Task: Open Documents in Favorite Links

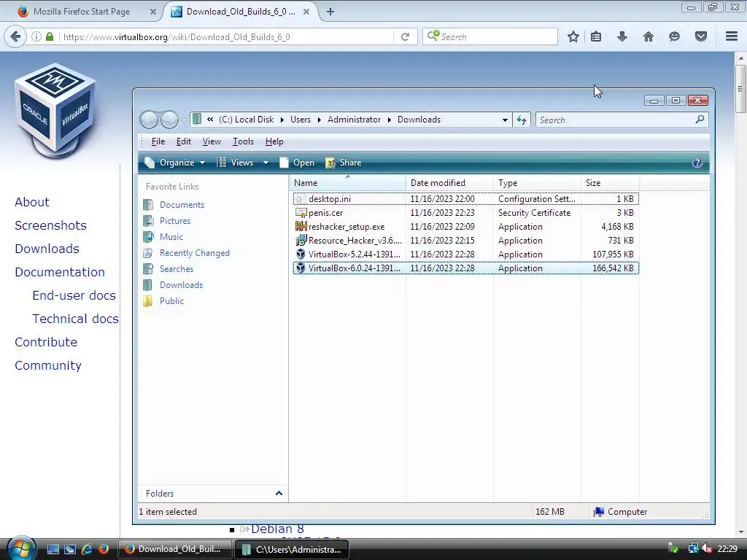Action: coord(182,205)
